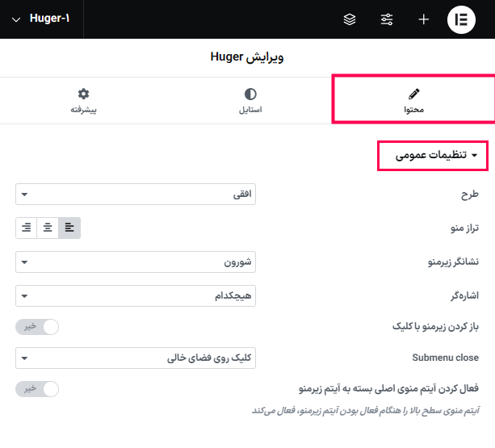
Task: Click the اشاره‌گر label
Action: [464, 295]
